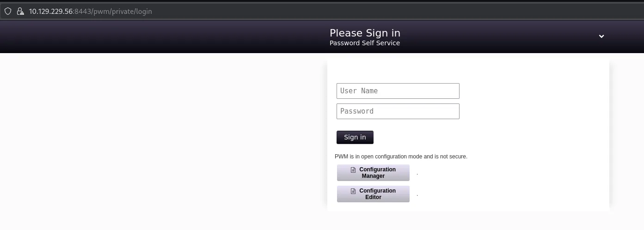Click the connection security padlock icon
Viewport: 644px width, 230px height.
(20, 11)
